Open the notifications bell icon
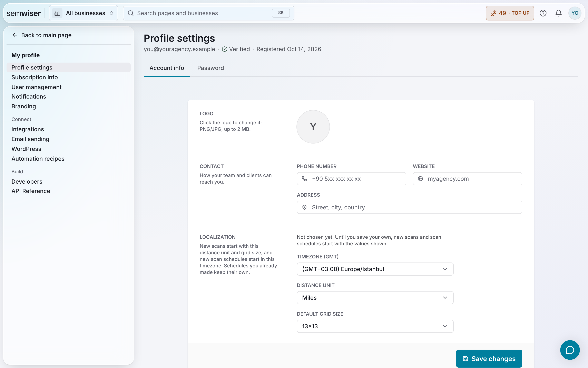588x368 pixels. pos(559,13)
